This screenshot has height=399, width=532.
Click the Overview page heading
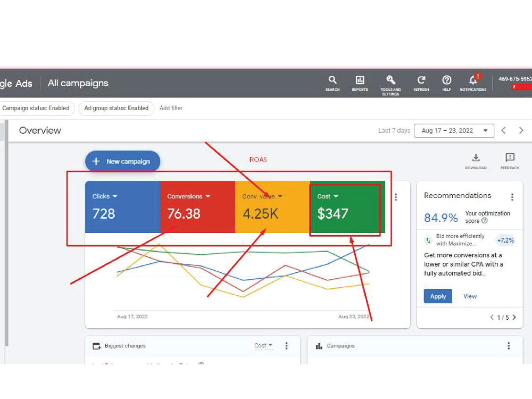[x=40, y=131]
